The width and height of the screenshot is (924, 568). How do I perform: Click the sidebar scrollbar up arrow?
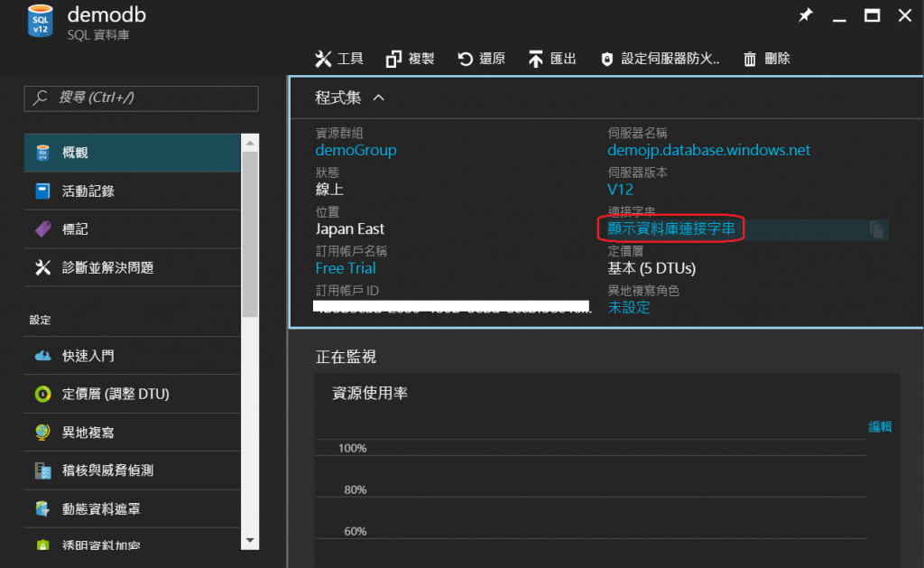(x=250, y=143)
